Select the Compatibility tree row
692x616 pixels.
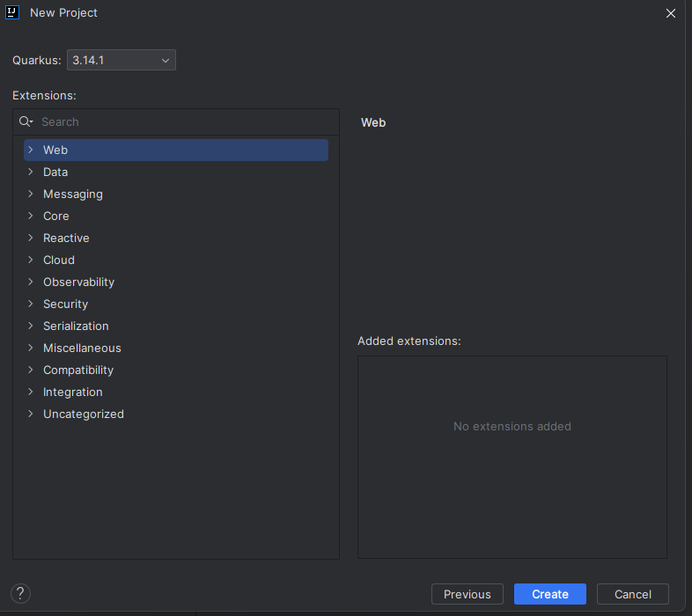pos(176,370)
